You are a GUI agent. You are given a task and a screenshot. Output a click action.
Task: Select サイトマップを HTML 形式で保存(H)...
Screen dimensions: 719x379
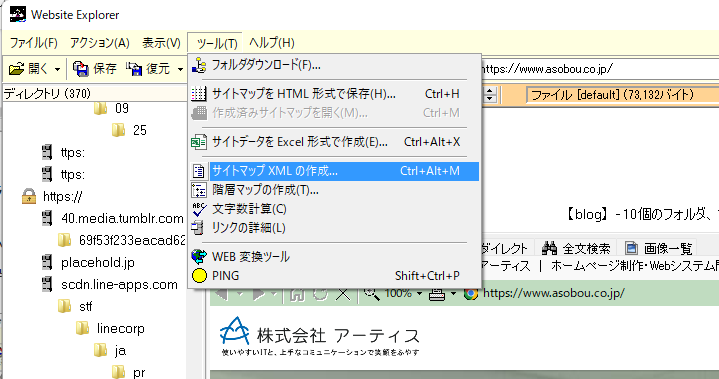(x=335, y=94)
